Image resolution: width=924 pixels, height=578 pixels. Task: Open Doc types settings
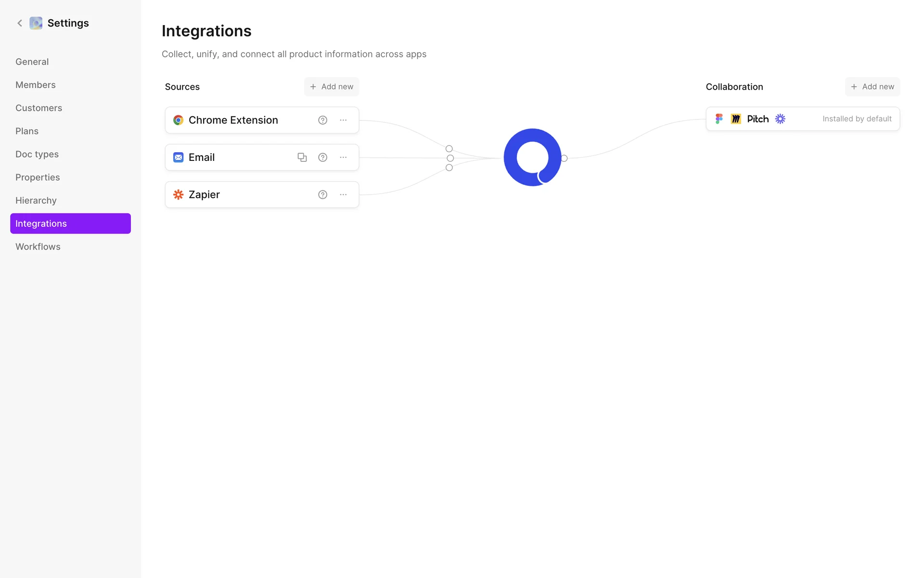(x=37, y=154)
